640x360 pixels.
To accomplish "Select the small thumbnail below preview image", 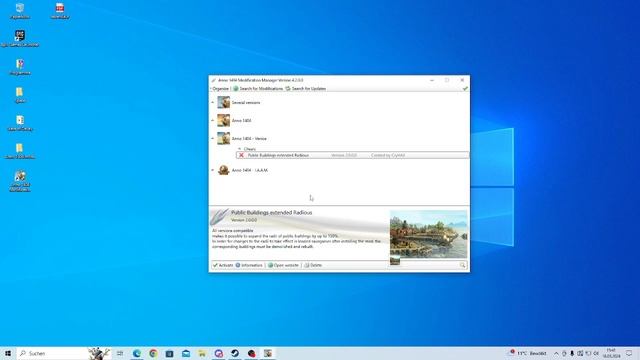I will [x=395, y=261].
